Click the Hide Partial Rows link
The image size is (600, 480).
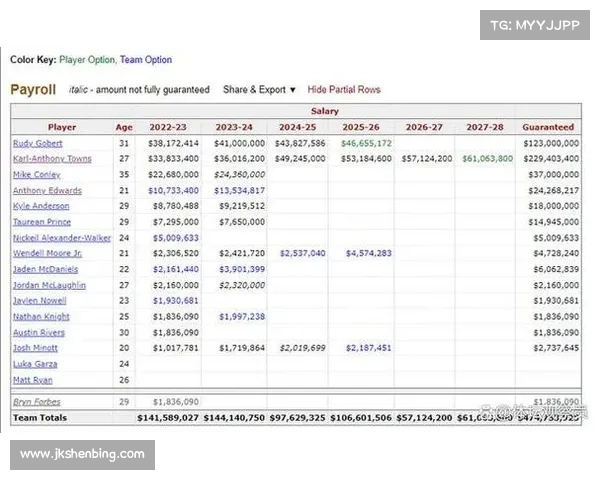coord(343,90)
